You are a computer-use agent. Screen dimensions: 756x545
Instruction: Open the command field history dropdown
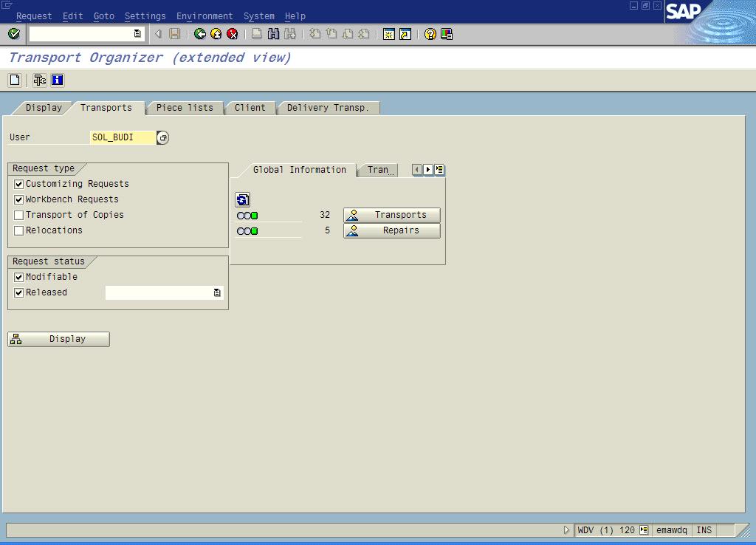point(137,34)
